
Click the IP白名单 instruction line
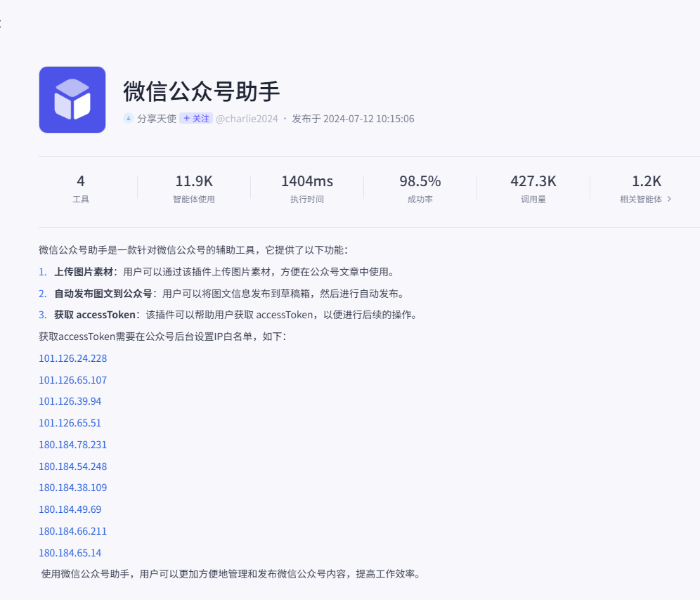pos(162,337)
